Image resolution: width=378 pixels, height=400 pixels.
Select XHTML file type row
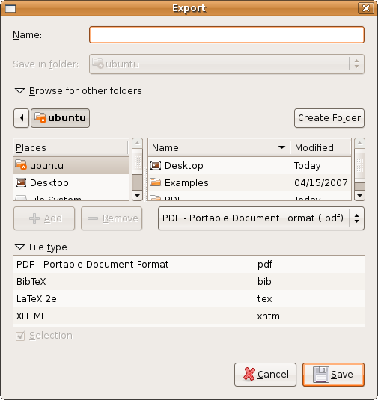tap(189, 316)
